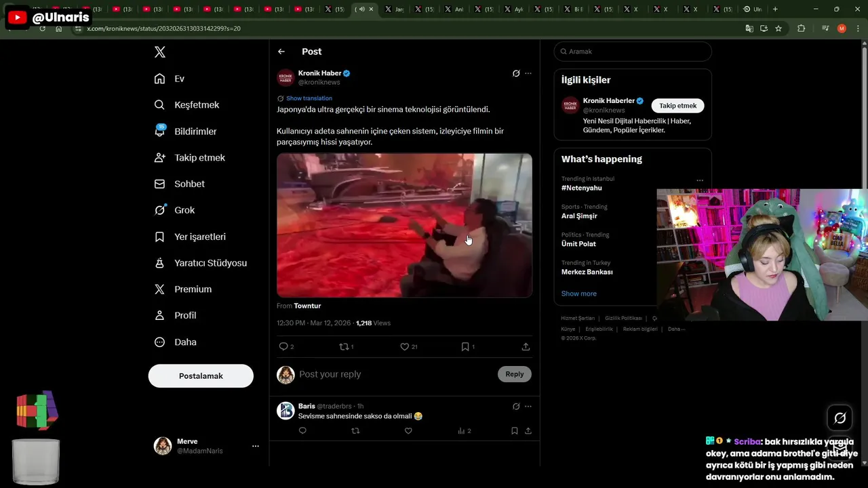
Task: Follow Kronik Haberler with Takip etmek
Action: tap(678, 106)
